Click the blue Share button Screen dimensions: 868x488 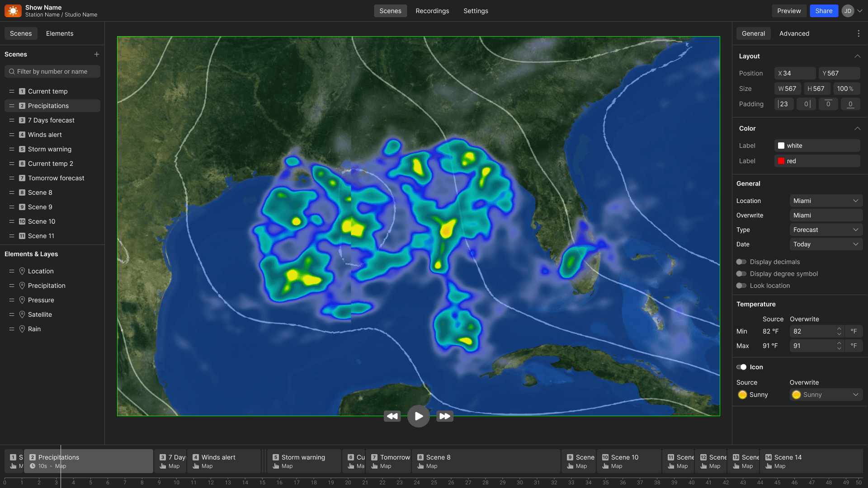[823, 11]
